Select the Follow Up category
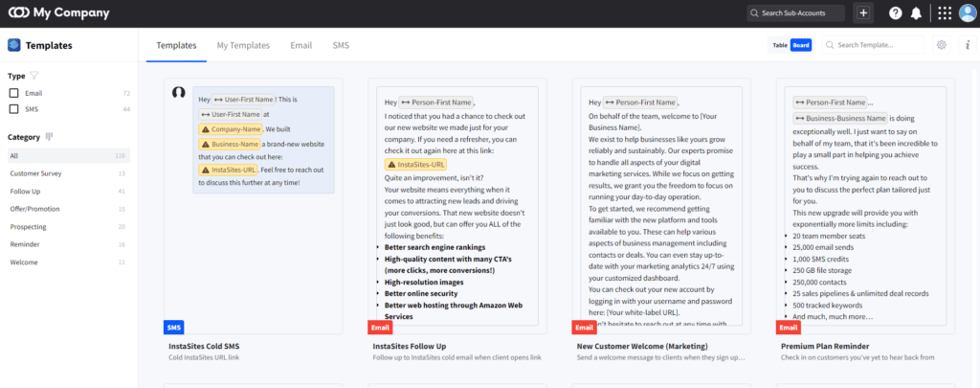The height and width of the screenshot is (388, 980). point(69,192)
